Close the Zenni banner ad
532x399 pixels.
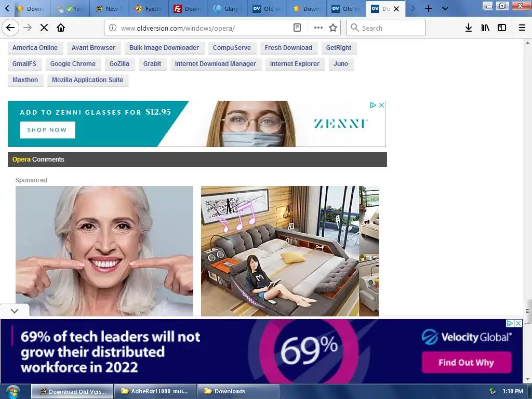[x=381, y=105]
